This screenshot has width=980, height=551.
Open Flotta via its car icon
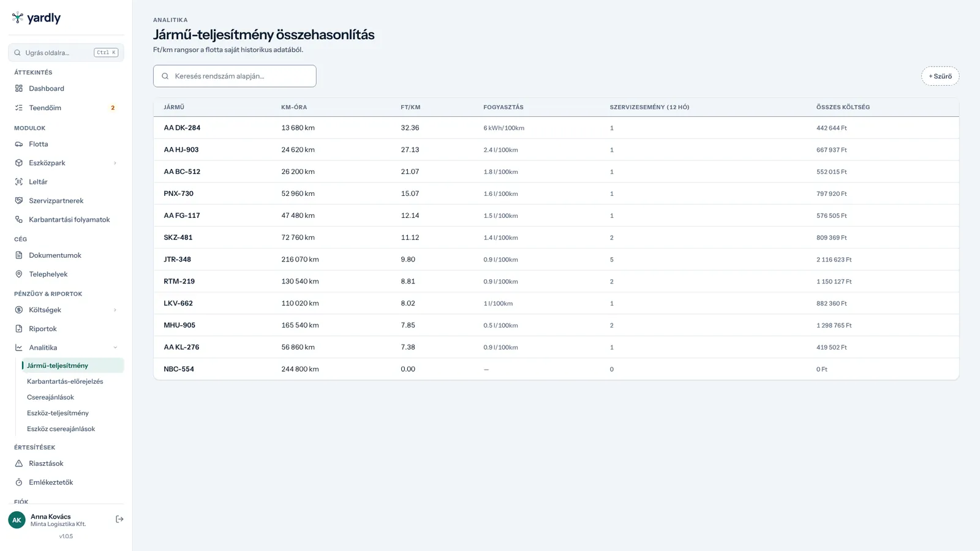pos(19,144)
